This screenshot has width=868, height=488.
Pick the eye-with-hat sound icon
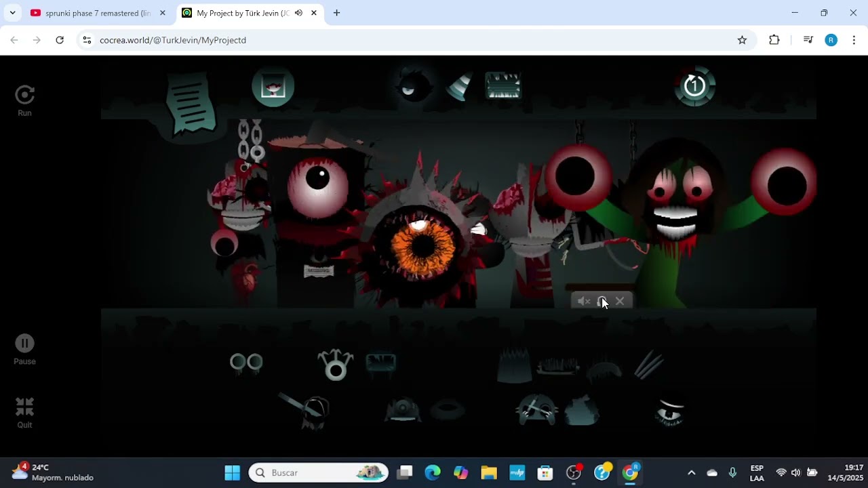point(670,411)
